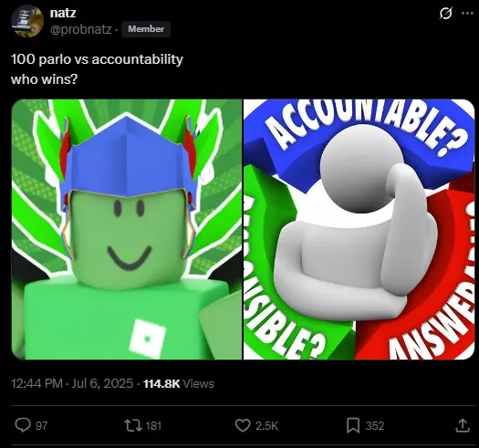479x448 pixels.
Task: Click the reply speech bubble icon
Action: click(23, 425)
